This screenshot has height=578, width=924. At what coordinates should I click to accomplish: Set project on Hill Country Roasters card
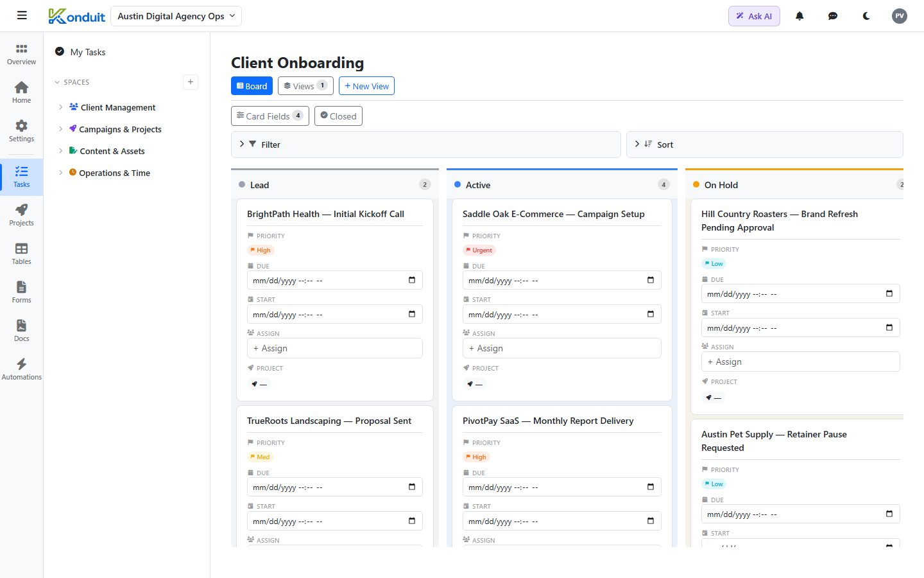pyautogui.click(x=714, y=398)
